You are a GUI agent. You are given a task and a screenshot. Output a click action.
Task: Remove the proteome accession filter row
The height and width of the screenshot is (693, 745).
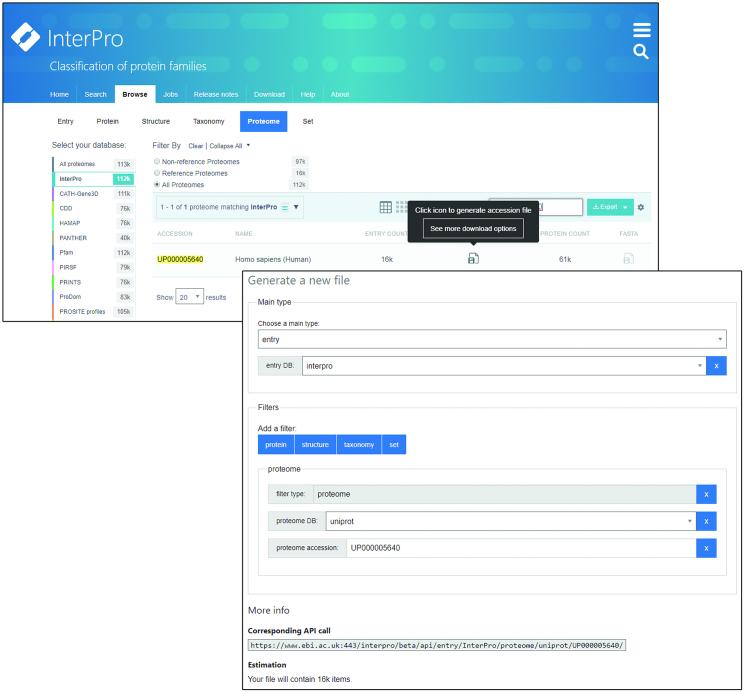(x=706, y=548)
